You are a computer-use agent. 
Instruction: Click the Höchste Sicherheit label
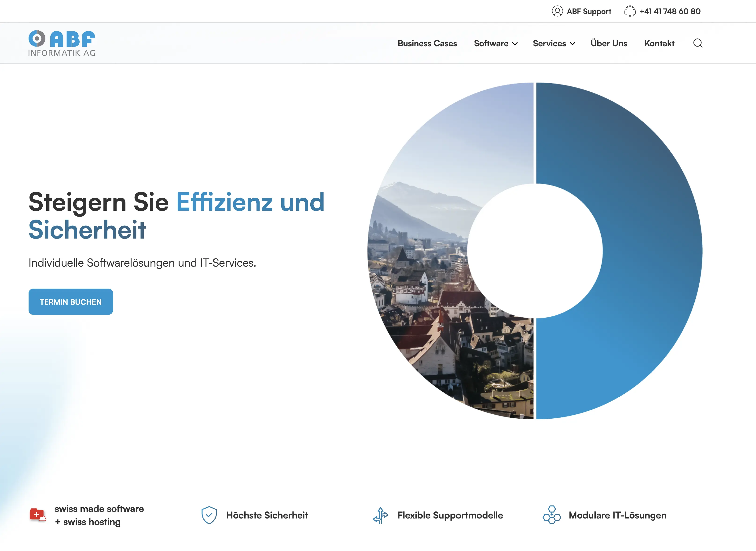tap(267, 515)
